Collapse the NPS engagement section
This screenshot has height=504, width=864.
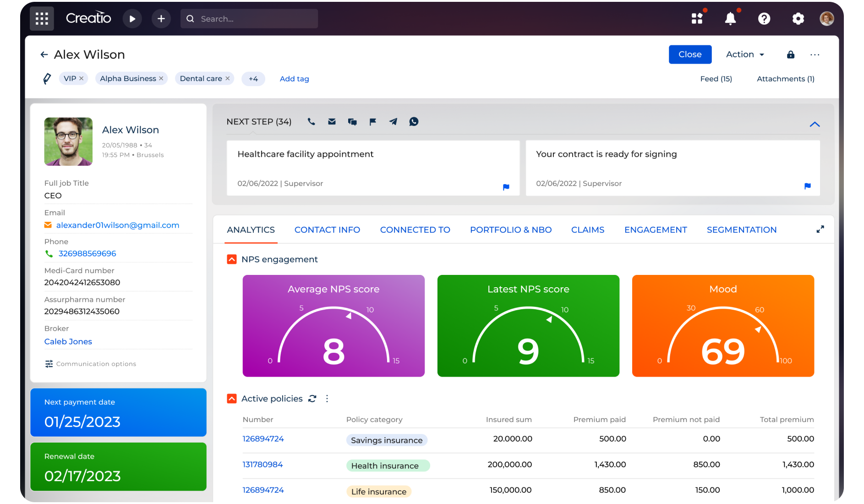pyautogui.click(x=232, y=259)
